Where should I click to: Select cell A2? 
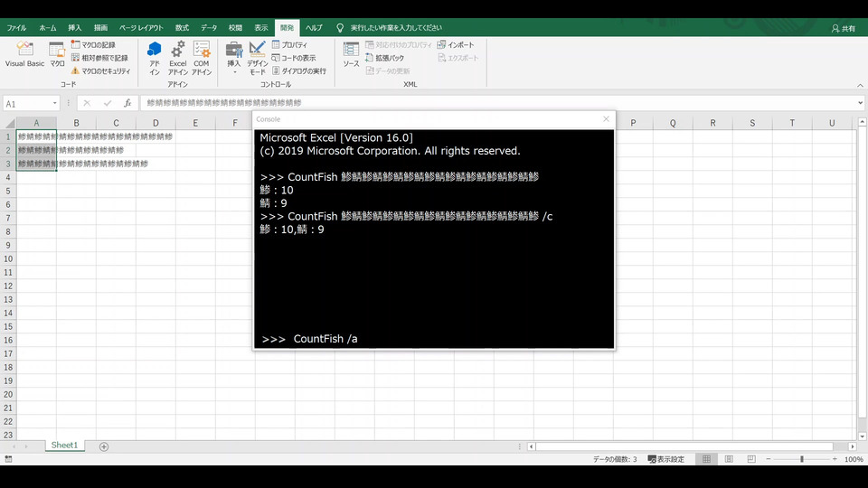click(36, 150)
